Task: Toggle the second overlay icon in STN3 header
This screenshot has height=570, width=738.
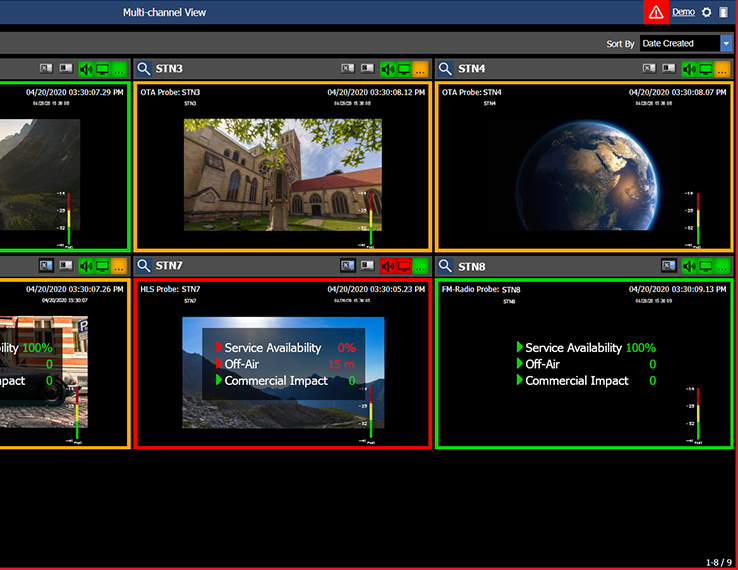Action: [x=367, y=69]
